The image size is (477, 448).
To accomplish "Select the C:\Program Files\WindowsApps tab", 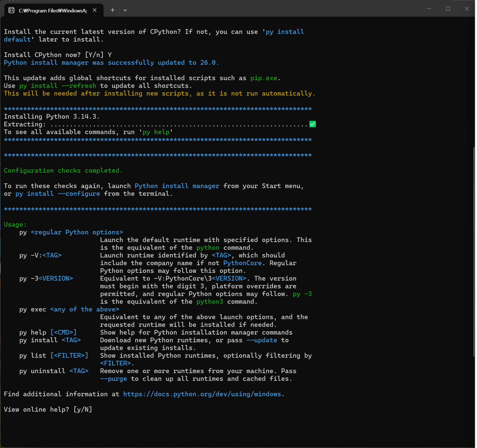I will 54,10.
